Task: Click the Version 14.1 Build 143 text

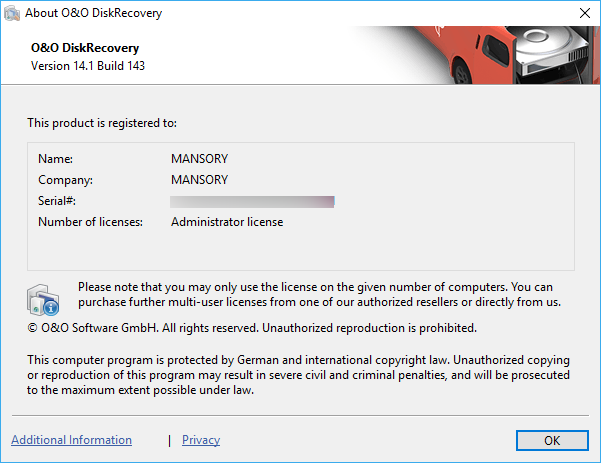Action: [x=88, y=66]
